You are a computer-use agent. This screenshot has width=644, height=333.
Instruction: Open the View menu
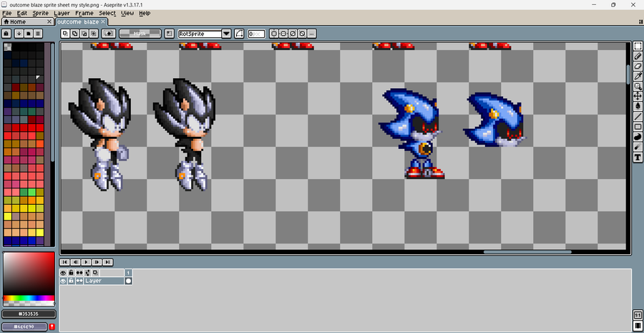click(127, 13)
